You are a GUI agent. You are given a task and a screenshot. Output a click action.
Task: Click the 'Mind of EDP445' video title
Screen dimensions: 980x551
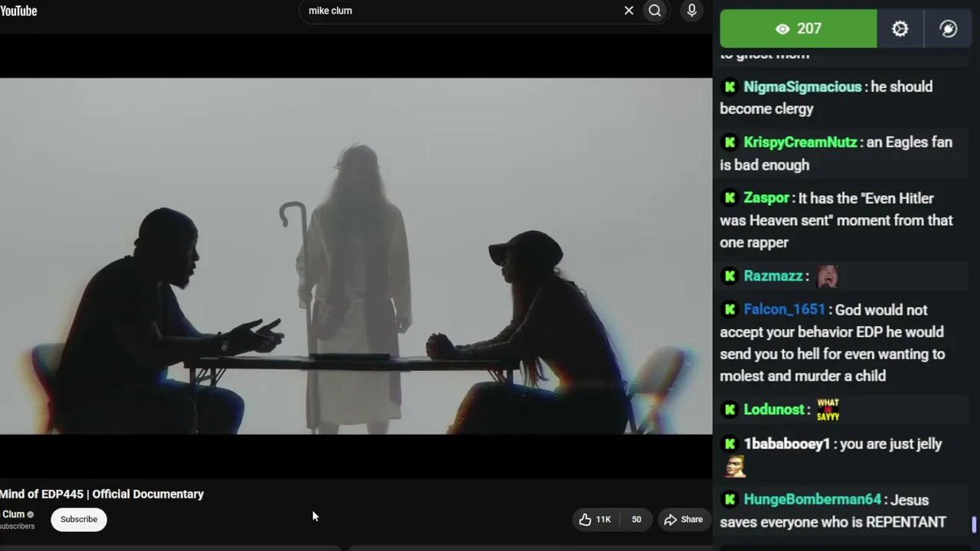(102, 494)
